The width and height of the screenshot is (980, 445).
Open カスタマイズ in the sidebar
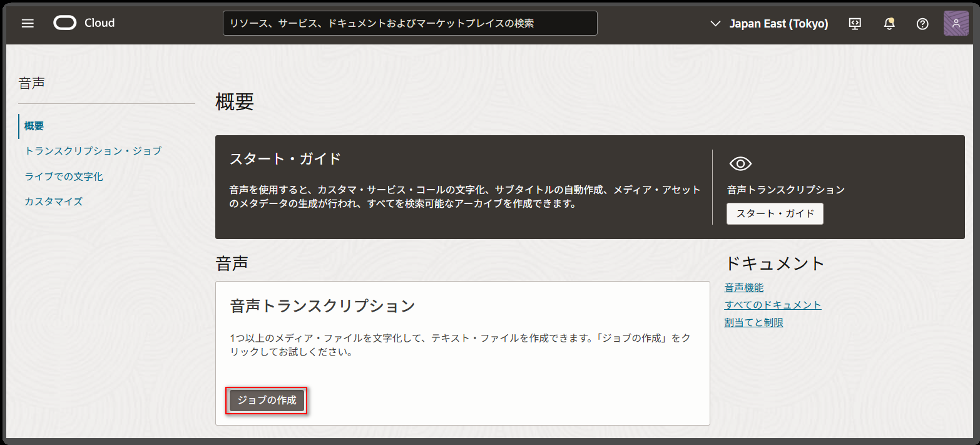(53, 202)
